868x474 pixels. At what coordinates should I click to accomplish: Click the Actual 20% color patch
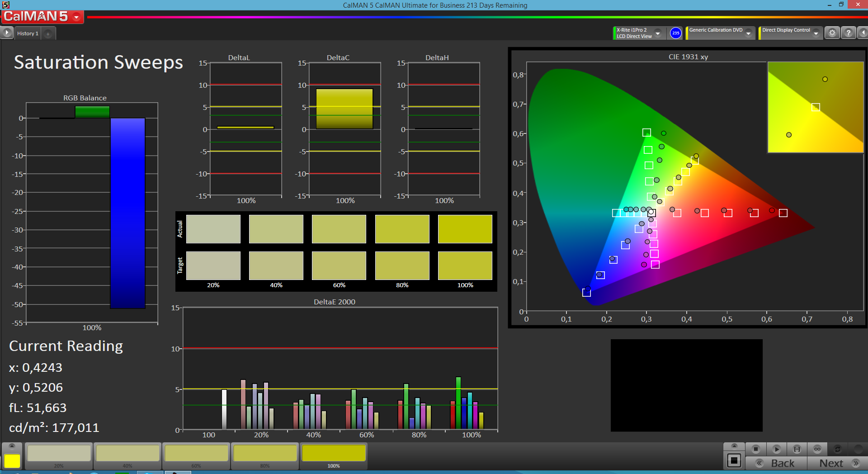213,229
